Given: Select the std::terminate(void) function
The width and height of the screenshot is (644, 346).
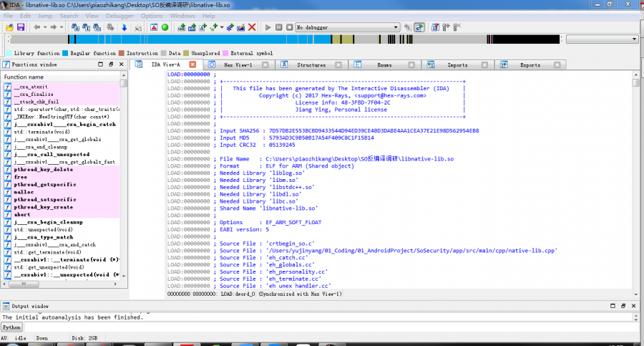Looking at the screenshot, I should coord(42,132).
